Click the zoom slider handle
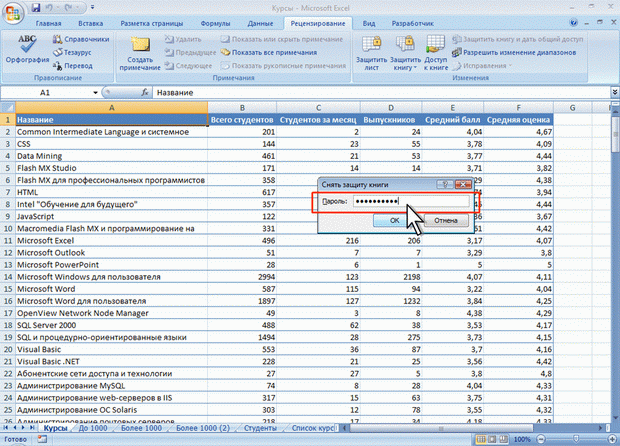Screen dimensions: 620x446 [576, 439]
